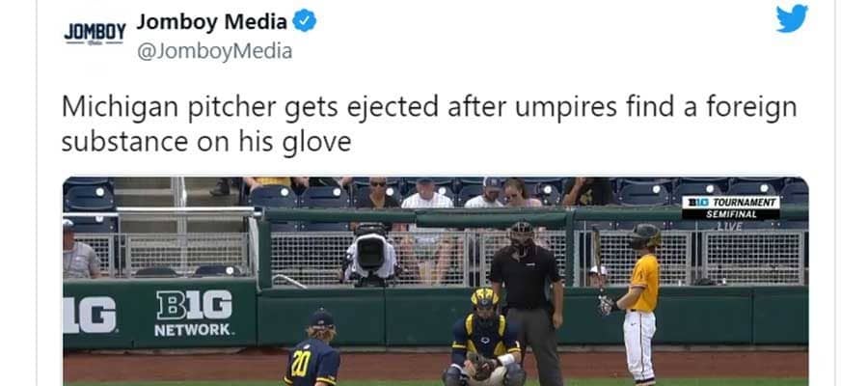Click the cropped '1G' sign at left edge
Image resolution: width=868 pixels, height=386 pixels.
(x=89, y=315)
